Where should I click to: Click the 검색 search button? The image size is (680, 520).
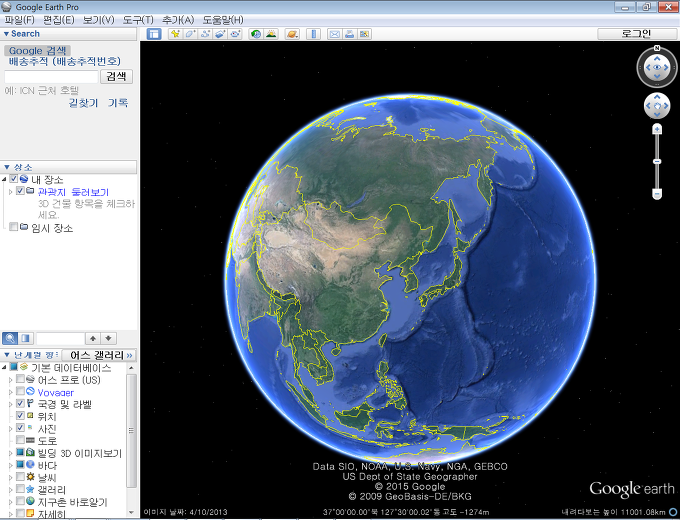(116, 77)
